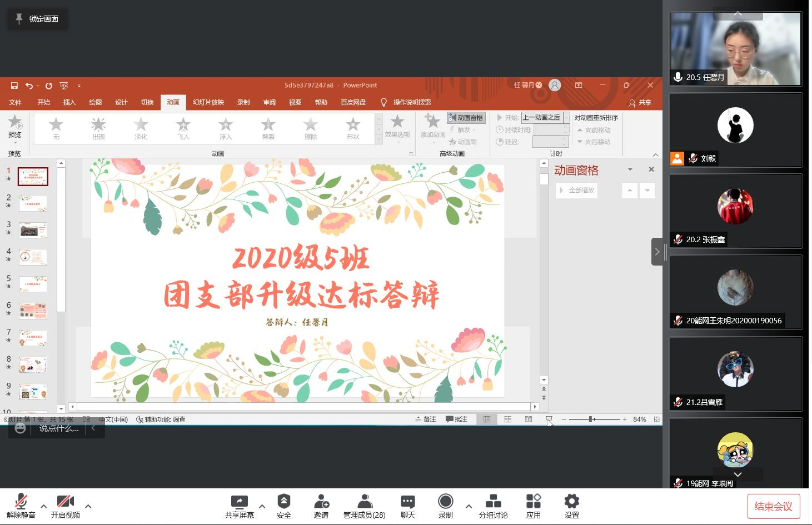The image size is (812, 525).
Task: Click the Record icon in meeting toolbar
Action: (x=445, y=502)
